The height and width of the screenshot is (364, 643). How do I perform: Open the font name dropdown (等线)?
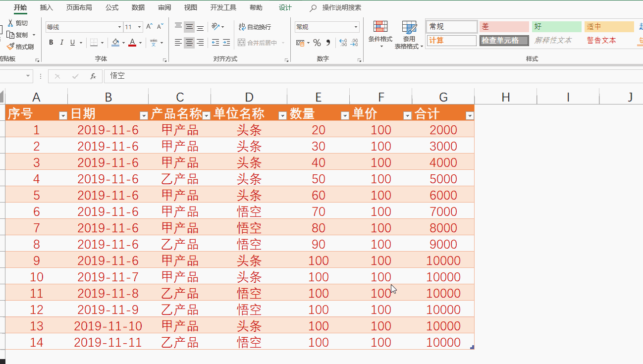pos(119,27)
